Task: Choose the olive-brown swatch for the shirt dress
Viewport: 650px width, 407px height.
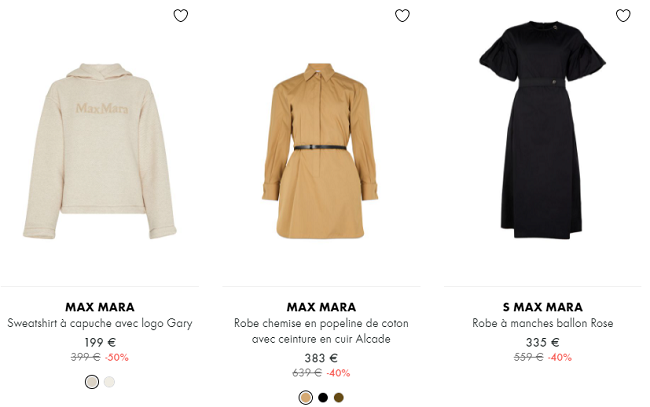Action: click(339, 398)
